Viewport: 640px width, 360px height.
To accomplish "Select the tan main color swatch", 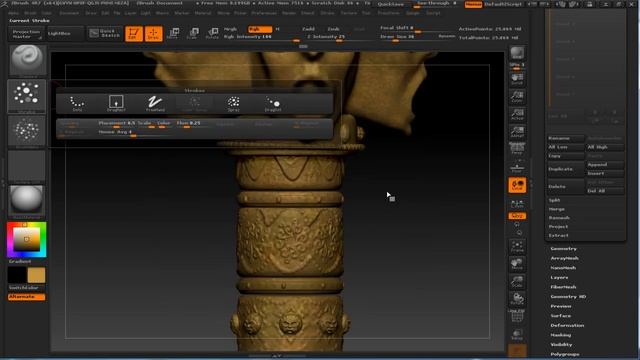I will 36,276.
